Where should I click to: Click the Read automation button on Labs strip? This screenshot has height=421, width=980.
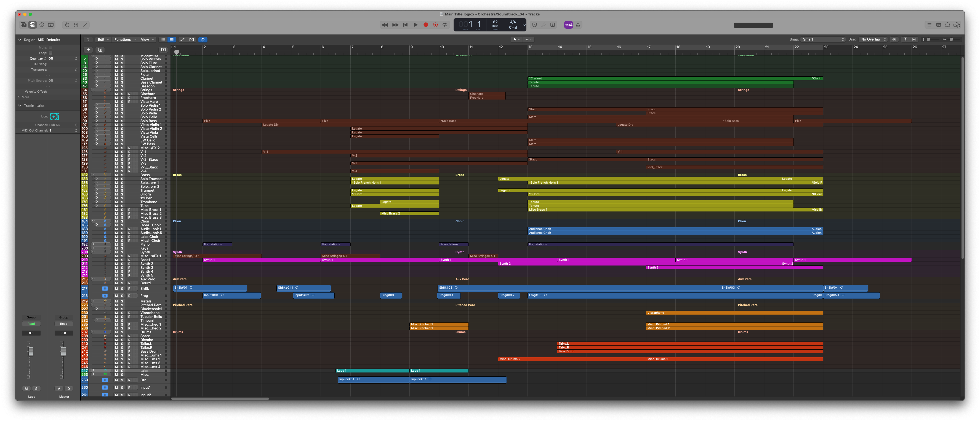[31, 324]
